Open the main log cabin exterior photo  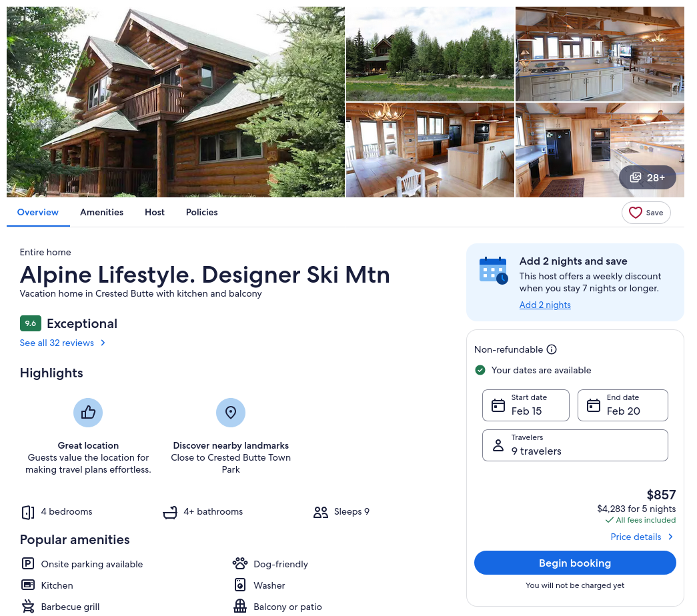pyautogui.click(x=175, y=102)
